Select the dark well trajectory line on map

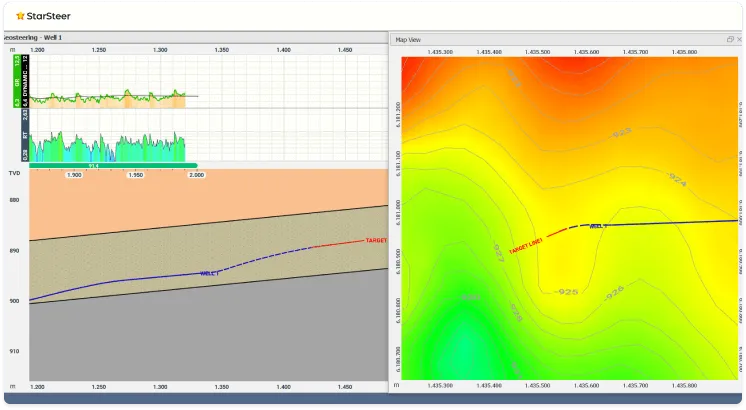pyautogui.click(x=671, y=223)
